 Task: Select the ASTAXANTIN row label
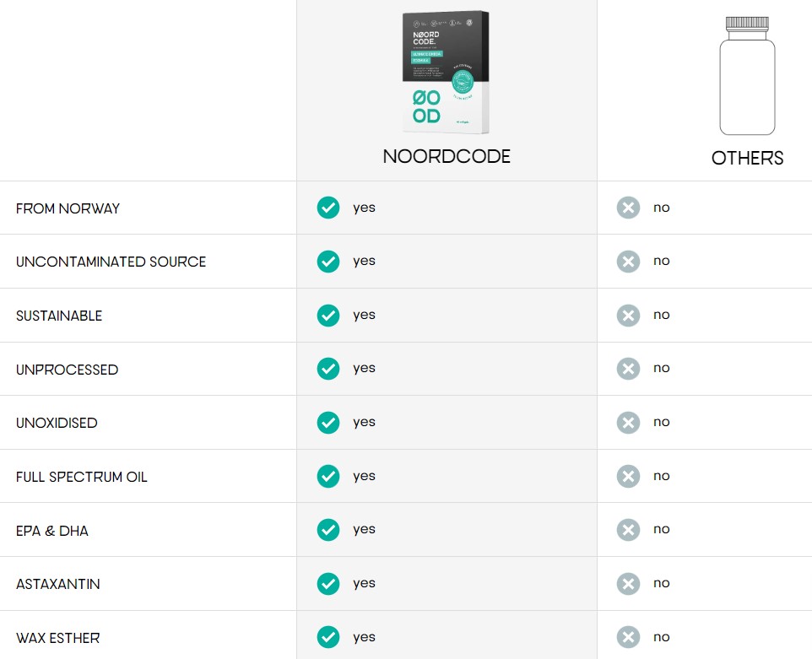tap(58, 584)
